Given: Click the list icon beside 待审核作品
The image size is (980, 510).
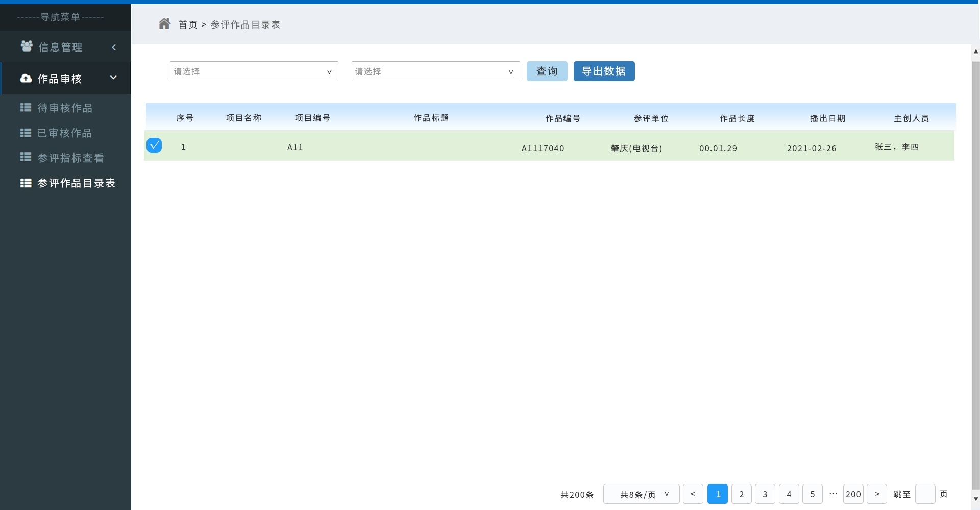Looking at the screenshot, I should [26, 108].
